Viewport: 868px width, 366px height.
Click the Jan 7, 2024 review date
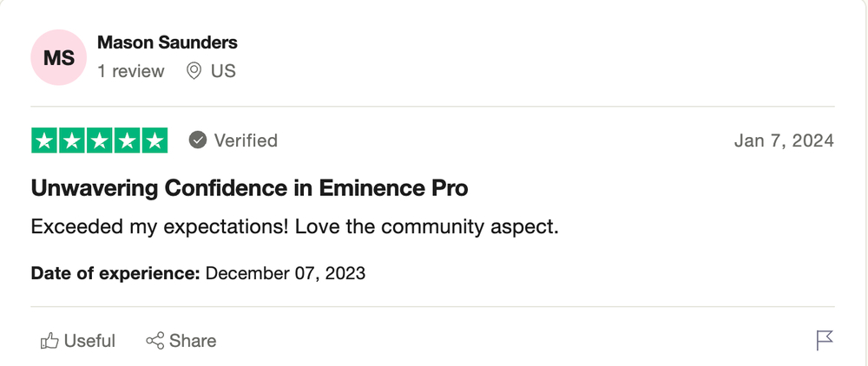point(784,141)
